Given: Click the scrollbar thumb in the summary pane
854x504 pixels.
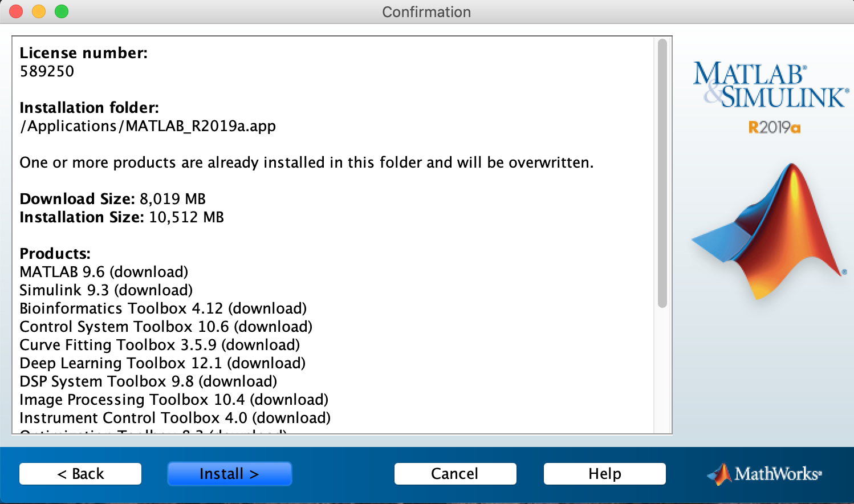Looking at the screenshot, I should coord(663,171).
